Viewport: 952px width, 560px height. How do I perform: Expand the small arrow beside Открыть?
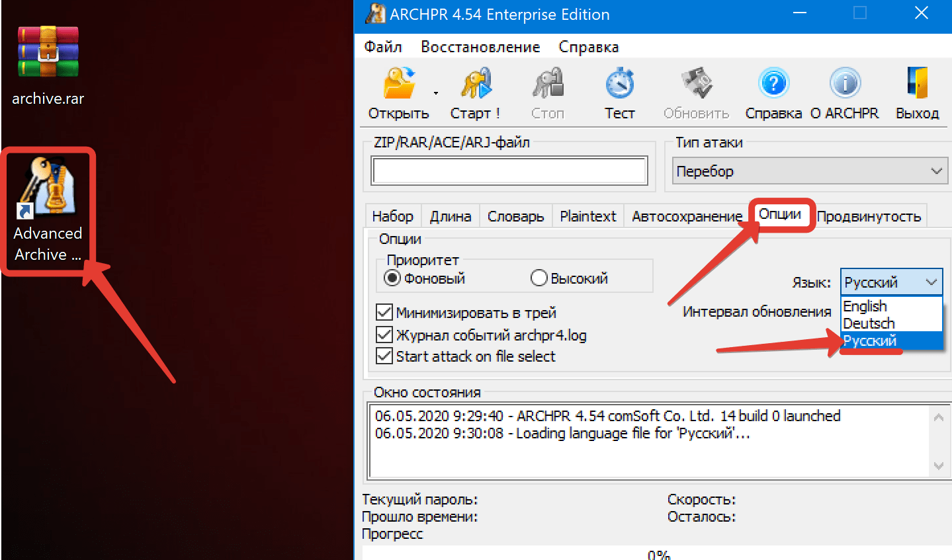tap(436, 93)
